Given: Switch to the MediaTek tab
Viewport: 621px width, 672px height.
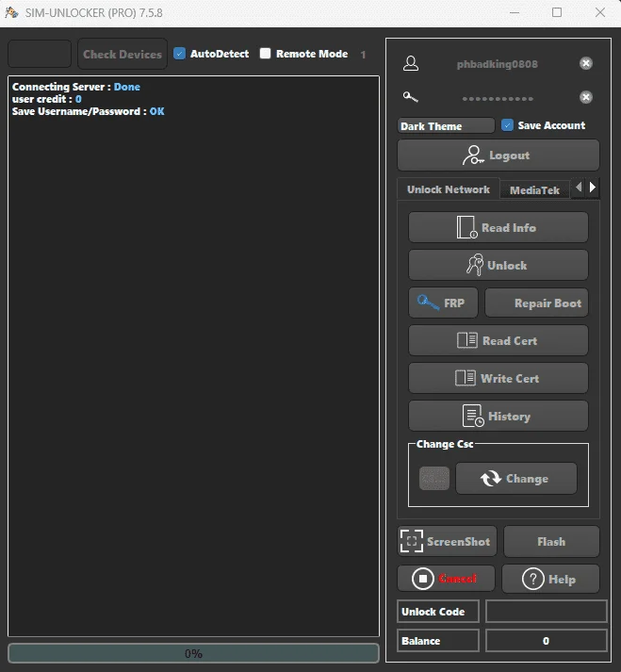Looking at the screenshot, I should coord(534,189).
